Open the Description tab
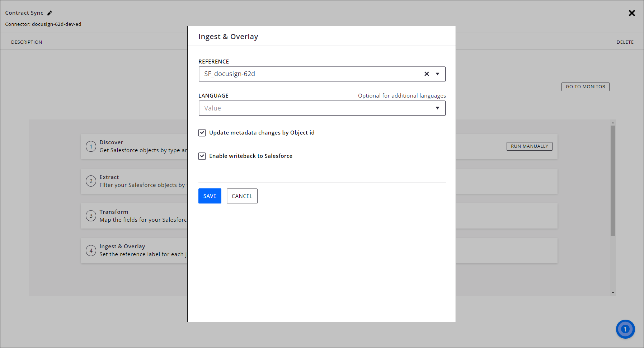 (x=27, y=42)
